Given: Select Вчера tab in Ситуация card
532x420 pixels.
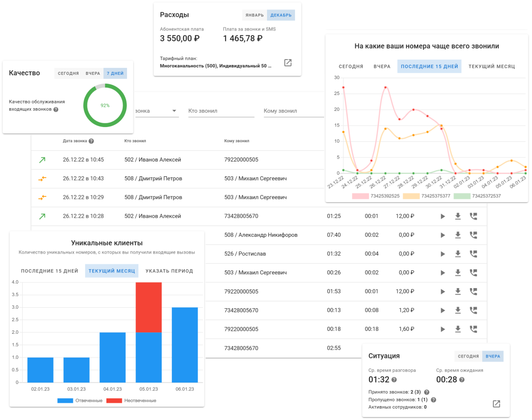Looking at the screenshot, I should click(x=493, y=356).
